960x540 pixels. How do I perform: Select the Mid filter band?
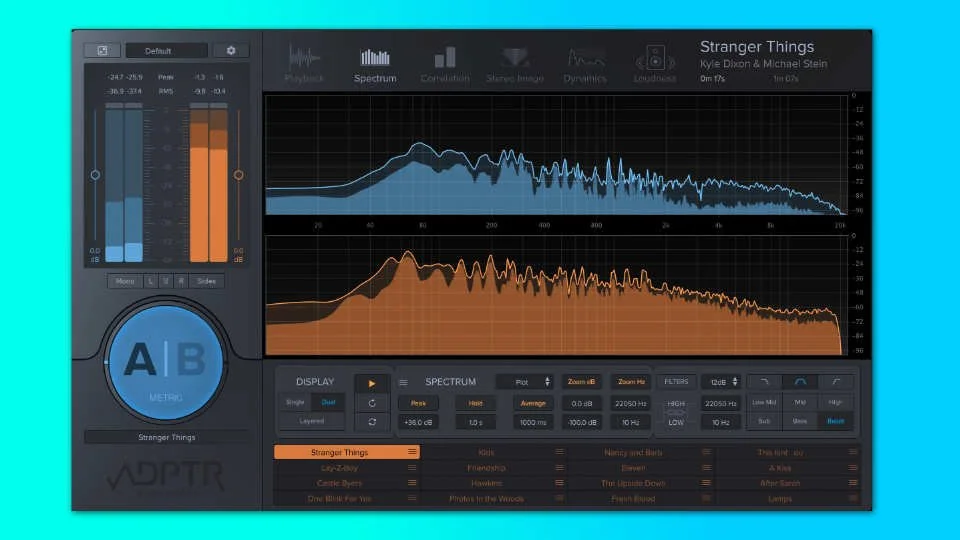[x=800, y=402]
